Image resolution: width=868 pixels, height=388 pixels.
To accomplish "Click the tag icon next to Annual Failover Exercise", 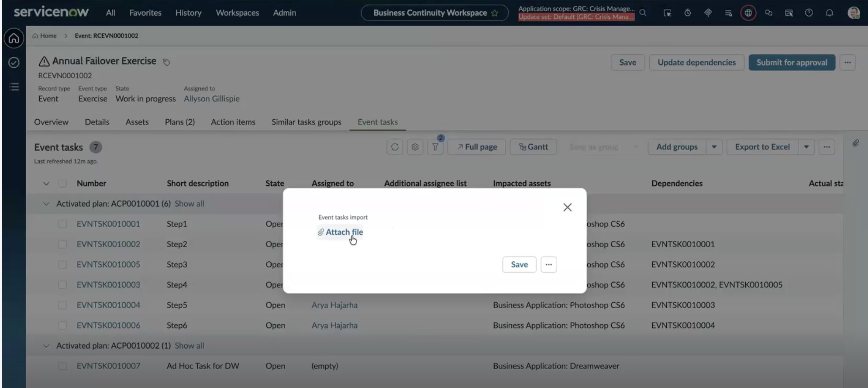I will tap(166, 62).
